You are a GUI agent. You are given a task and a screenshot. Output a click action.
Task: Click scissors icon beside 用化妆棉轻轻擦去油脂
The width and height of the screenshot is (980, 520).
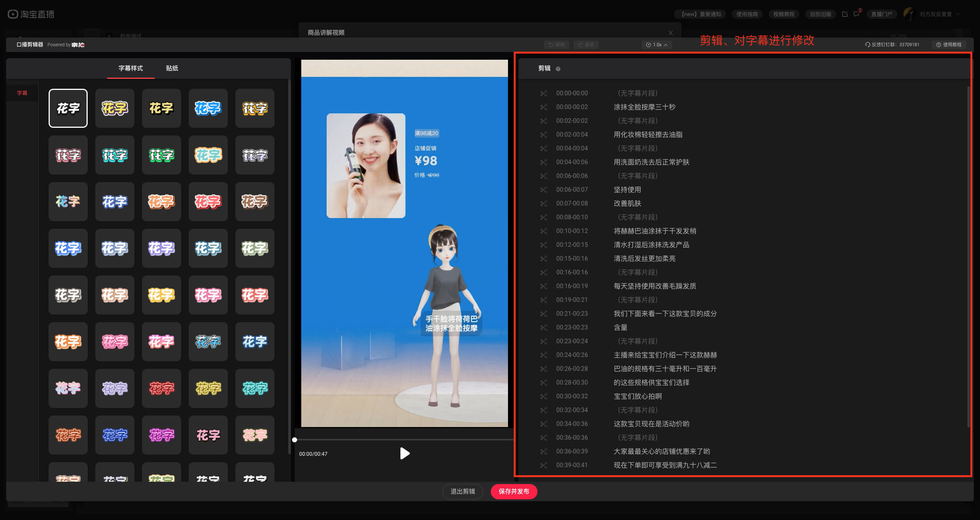point(544,135)
